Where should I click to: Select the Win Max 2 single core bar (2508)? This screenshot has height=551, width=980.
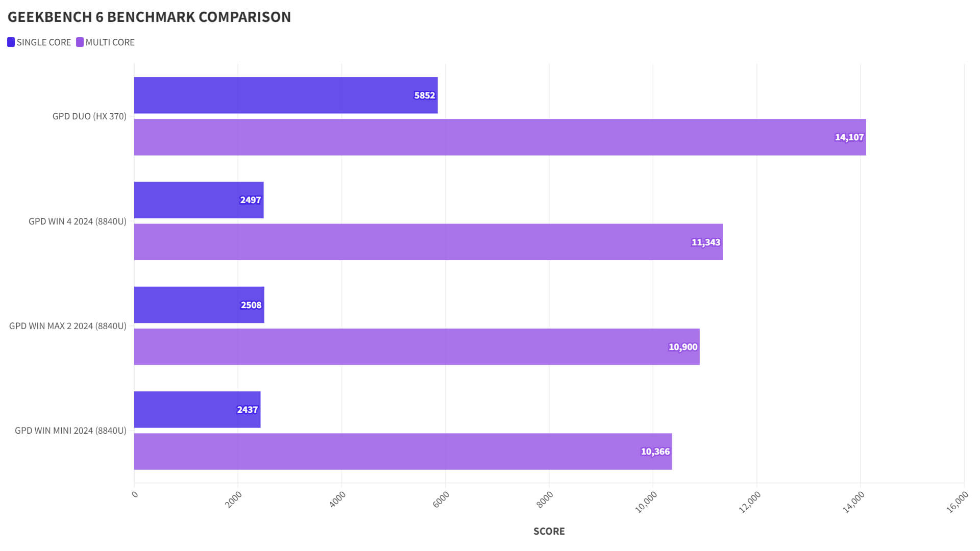pos(199,305)
